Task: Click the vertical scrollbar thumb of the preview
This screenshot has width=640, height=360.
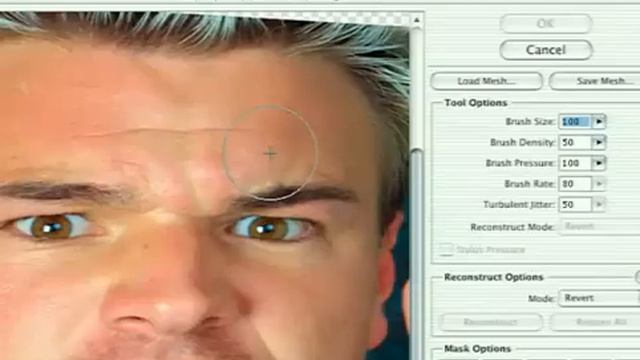Action: coord(416,255)
